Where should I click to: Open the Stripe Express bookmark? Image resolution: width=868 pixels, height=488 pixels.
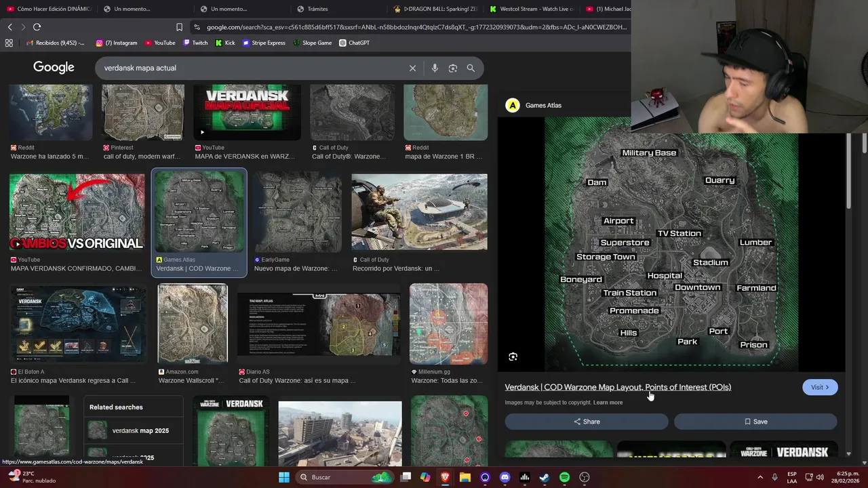(264, 43)
